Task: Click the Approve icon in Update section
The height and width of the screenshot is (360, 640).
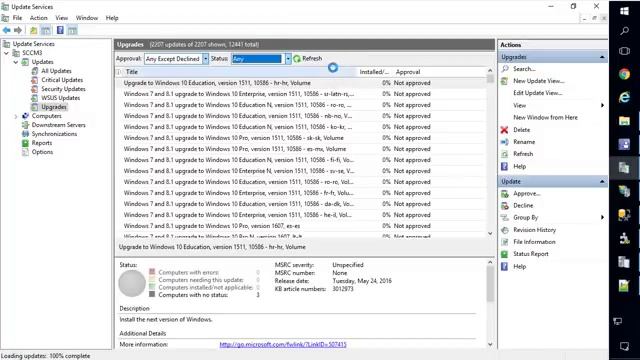Action: point(505,193)
